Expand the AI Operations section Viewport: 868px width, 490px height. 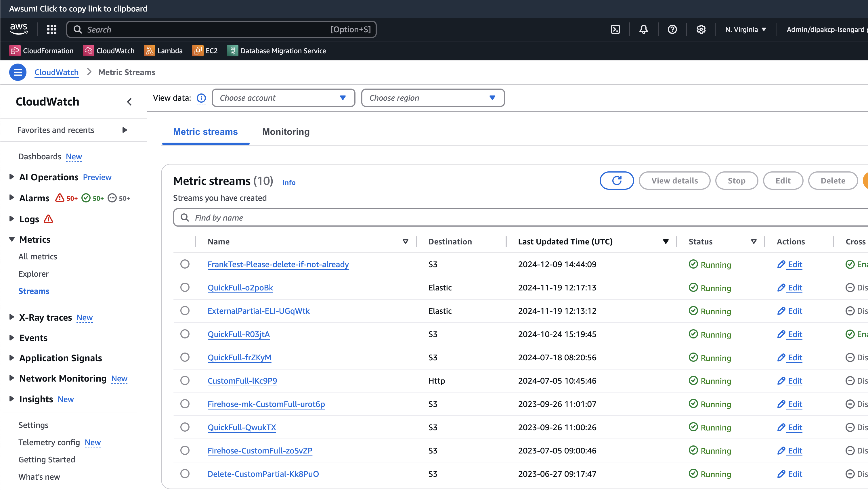[12, 177]
